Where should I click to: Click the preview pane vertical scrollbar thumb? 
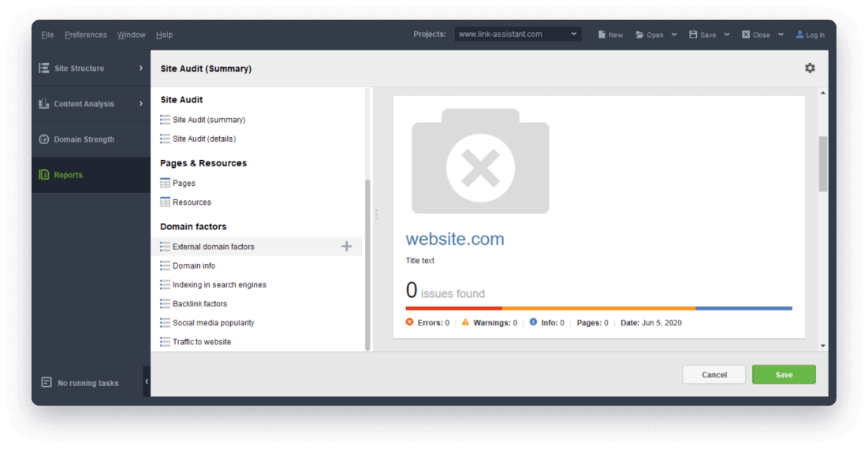[x=822, y=164]
